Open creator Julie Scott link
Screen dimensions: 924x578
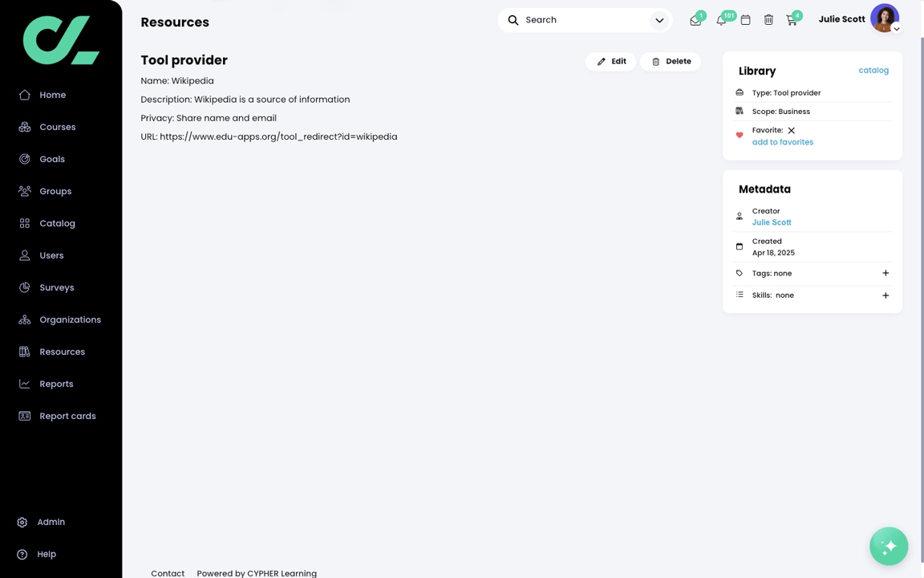772,222
